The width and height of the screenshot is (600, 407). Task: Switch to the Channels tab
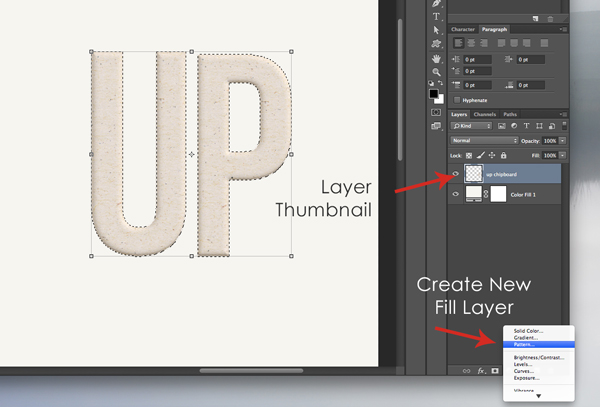coord(484,115)
